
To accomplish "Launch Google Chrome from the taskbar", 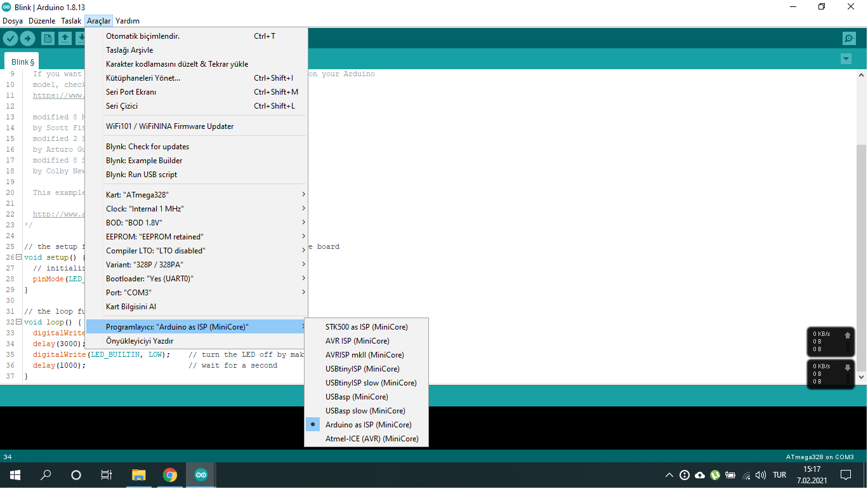I will pyautogui.click(x=169, y=475).
